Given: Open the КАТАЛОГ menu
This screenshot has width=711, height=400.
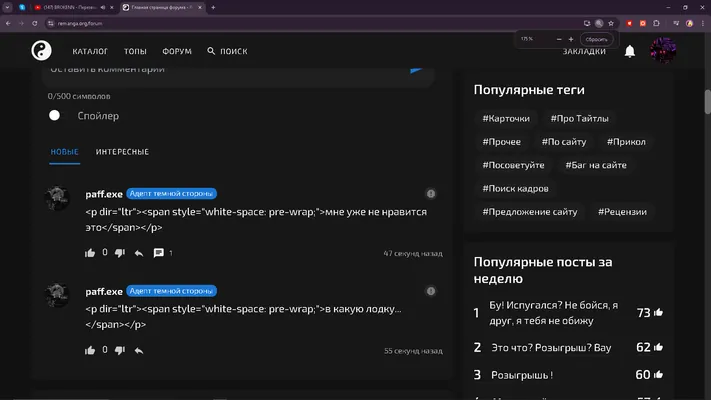Looking at the screenshot, I should 90,51.
